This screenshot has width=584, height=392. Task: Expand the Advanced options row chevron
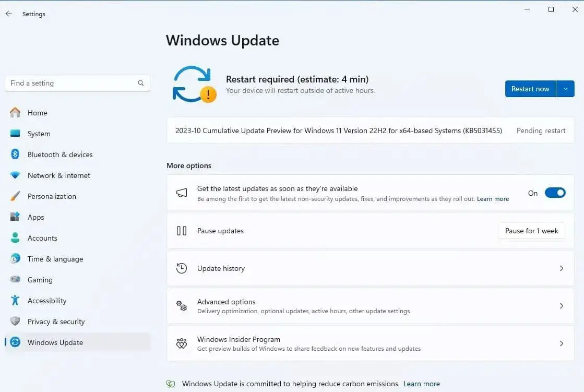pyautogui.click(x=562, y=306)
